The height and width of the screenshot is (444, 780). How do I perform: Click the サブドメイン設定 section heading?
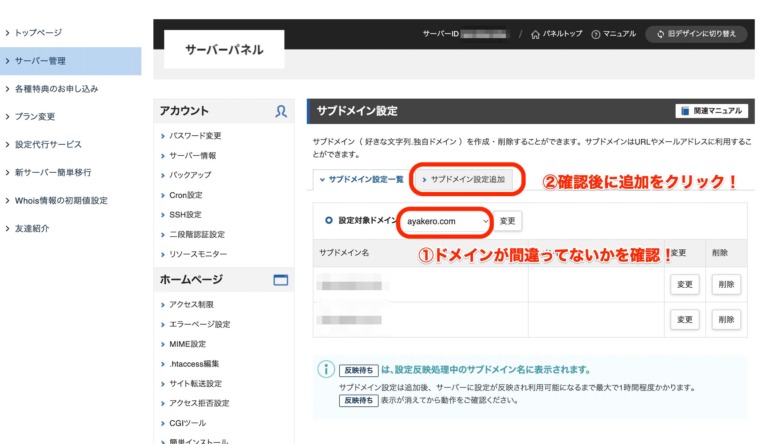point(357,111)
